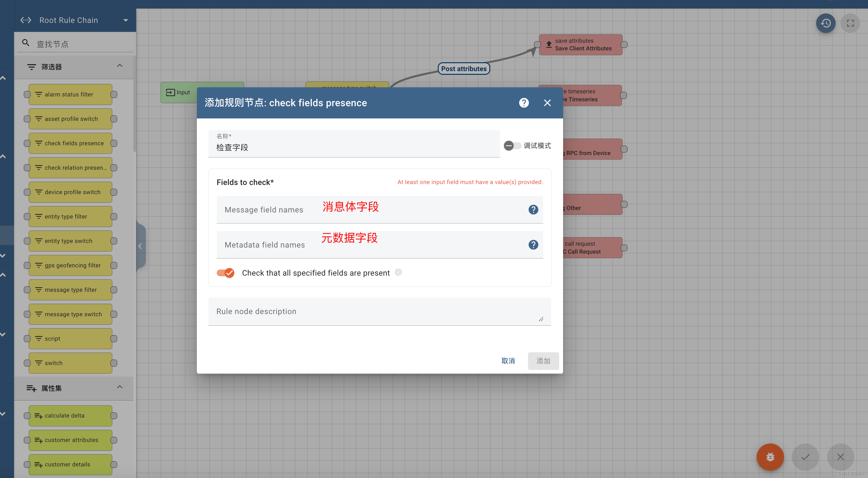Image resolution: width=868 pixels, height=478 pixels.
Task: Close the add rule node dialog
Action: point(547,103)
